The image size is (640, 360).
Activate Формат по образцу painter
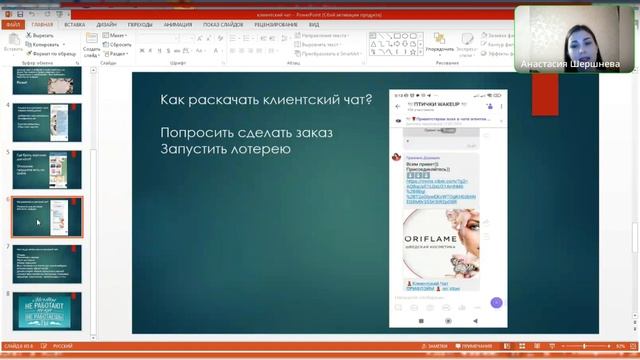(x=51, y=53)
